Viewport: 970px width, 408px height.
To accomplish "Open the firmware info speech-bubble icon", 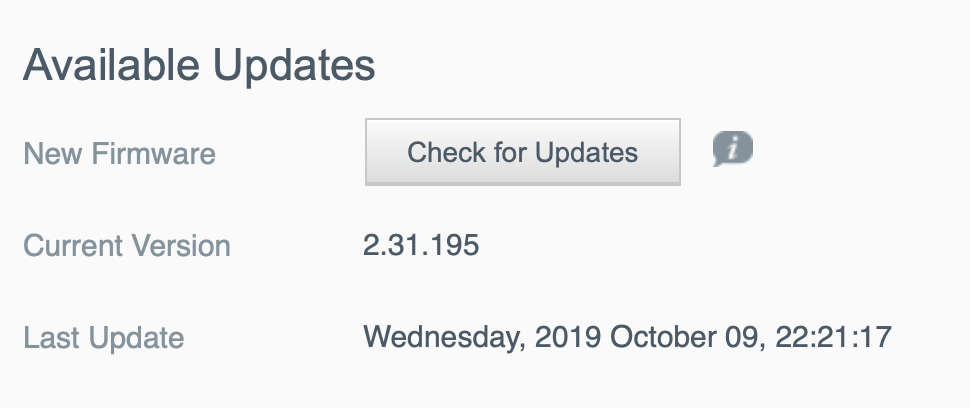I will [732, 150].
